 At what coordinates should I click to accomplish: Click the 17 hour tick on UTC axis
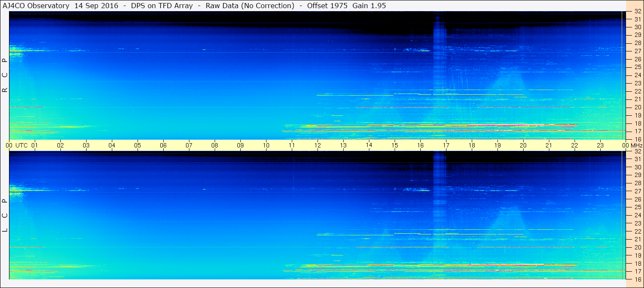pos(446,145)
